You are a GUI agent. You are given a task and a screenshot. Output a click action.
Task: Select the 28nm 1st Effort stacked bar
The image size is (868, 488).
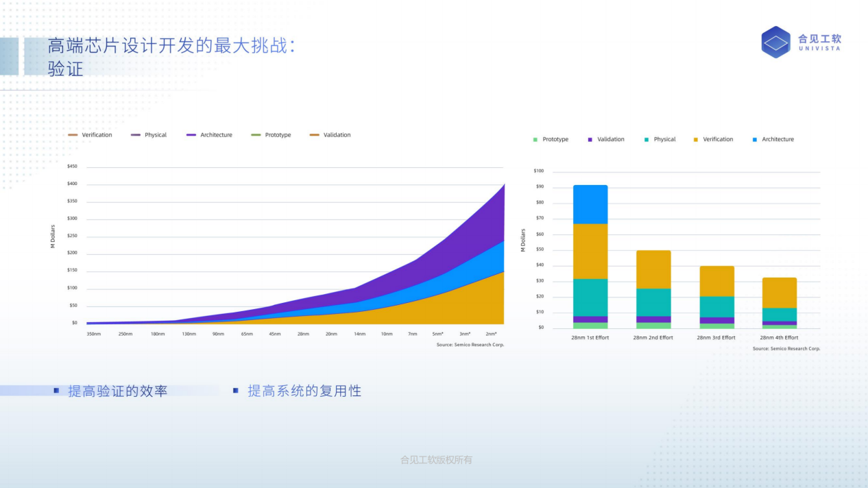click(590, 257)
